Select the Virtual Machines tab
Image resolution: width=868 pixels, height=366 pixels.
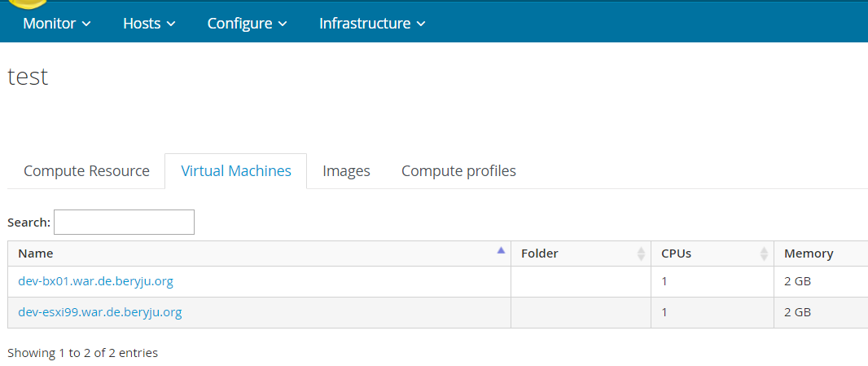click(236, 171)
